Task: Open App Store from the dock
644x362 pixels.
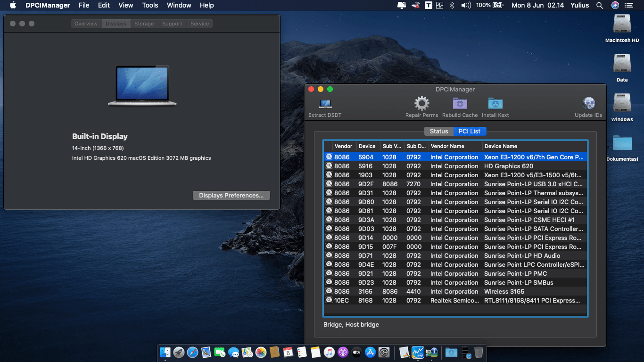Action: click(370, 352)
